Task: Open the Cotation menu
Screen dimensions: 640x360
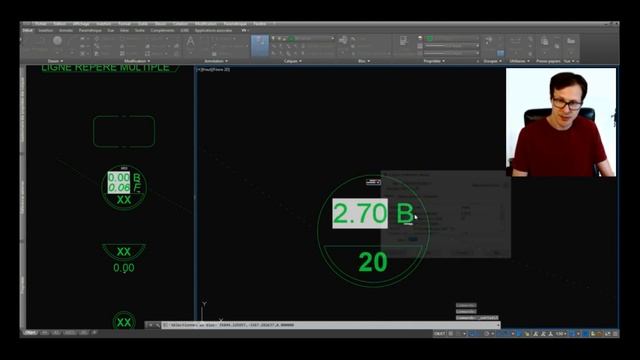Action: [180, 24]
